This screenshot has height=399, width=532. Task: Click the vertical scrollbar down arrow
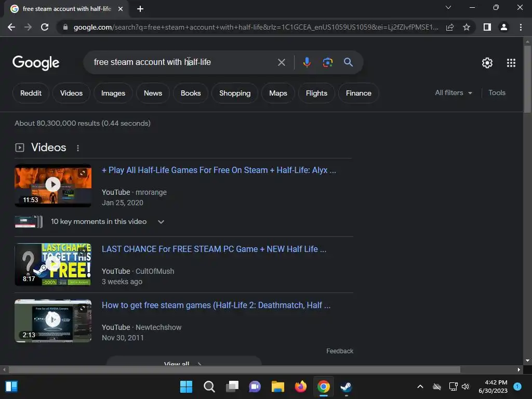(x=527, y=361)
